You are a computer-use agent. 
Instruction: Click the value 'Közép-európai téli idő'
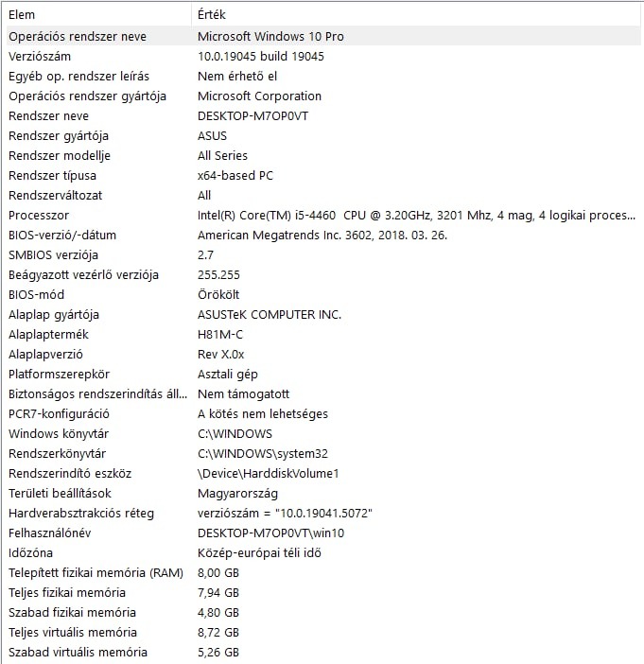[x=259, y=553]
